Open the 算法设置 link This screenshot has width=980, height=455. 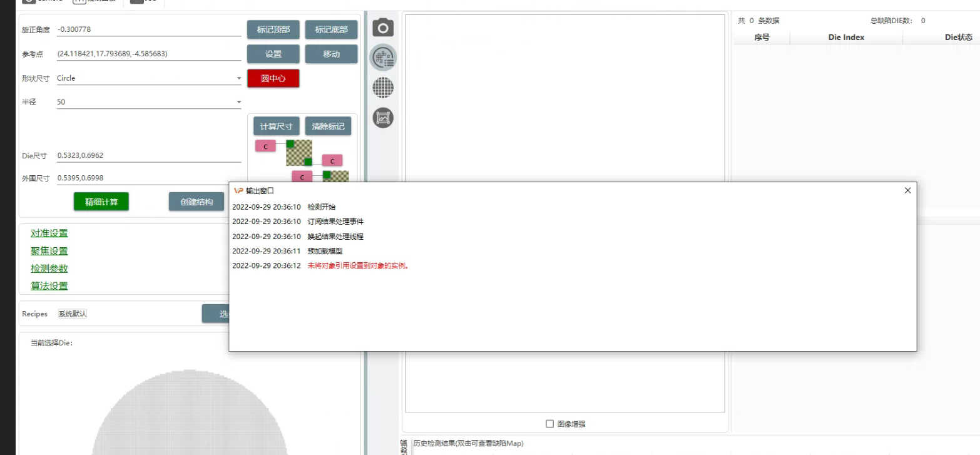click(x=49, y=286)
